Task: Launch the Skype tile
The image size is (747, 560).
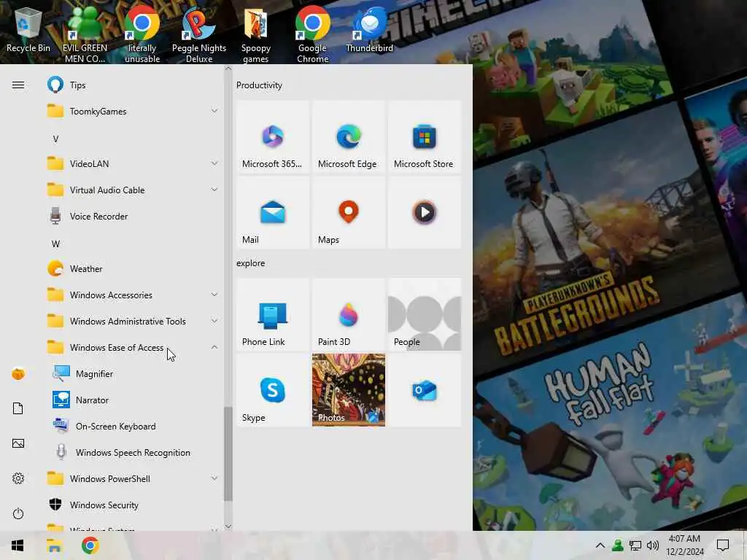Action: pos(273,391)
